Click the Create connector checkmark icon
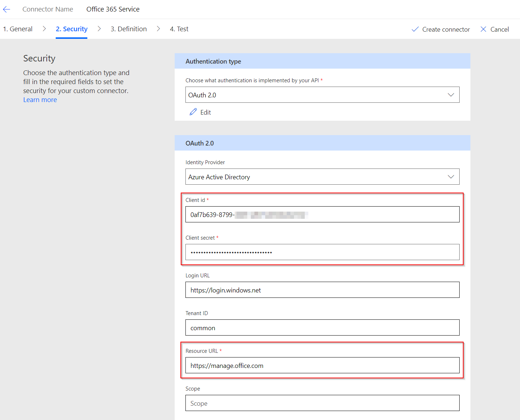This screenshot has width=520, height=420. [x=415, y=29]
